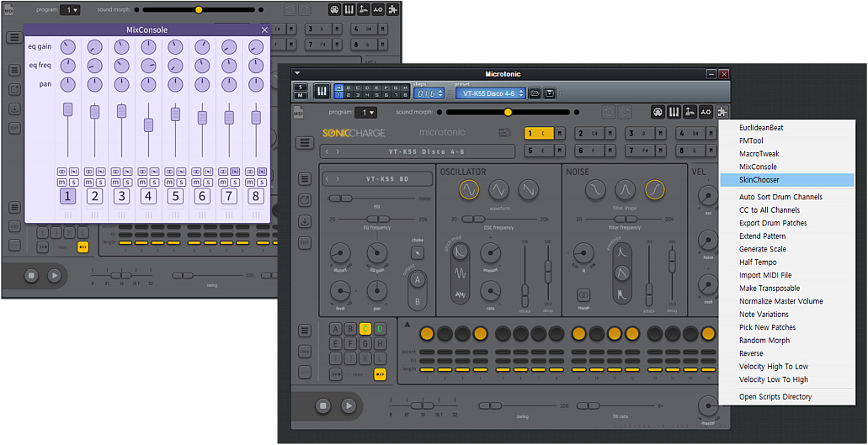This screenshot has width=868, height=445.
Task: Select SkinChooser from the scripts menu
Action: coord(786,180)
